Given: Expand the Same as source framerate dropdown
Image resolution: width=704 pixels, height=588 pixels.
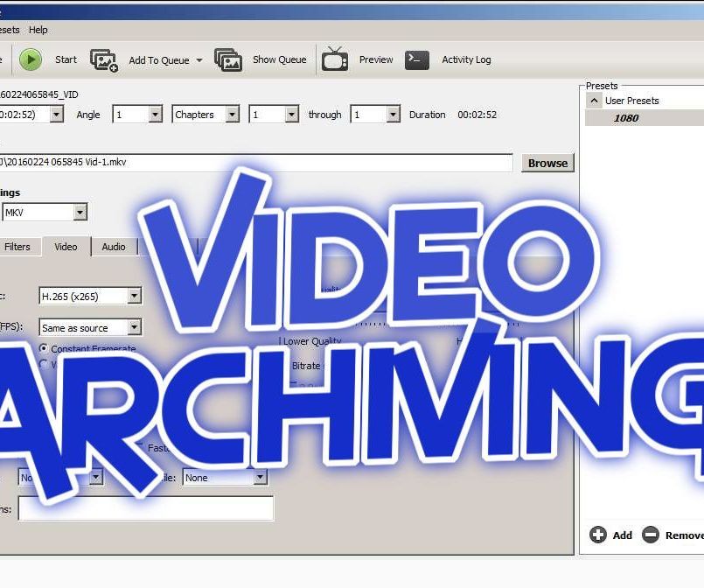Looking at the screenshot, I should click(x=136, y=327).
